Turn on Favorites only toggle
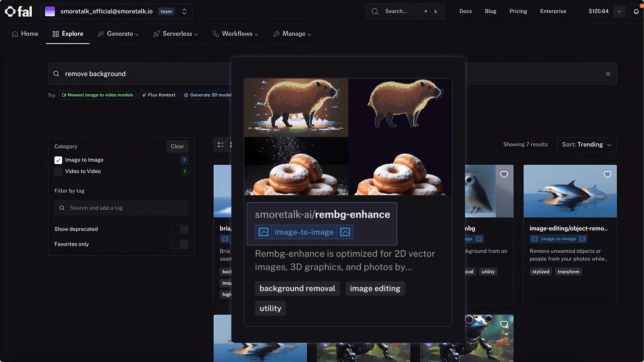This screenshot has height=362, width=644. 180,244
